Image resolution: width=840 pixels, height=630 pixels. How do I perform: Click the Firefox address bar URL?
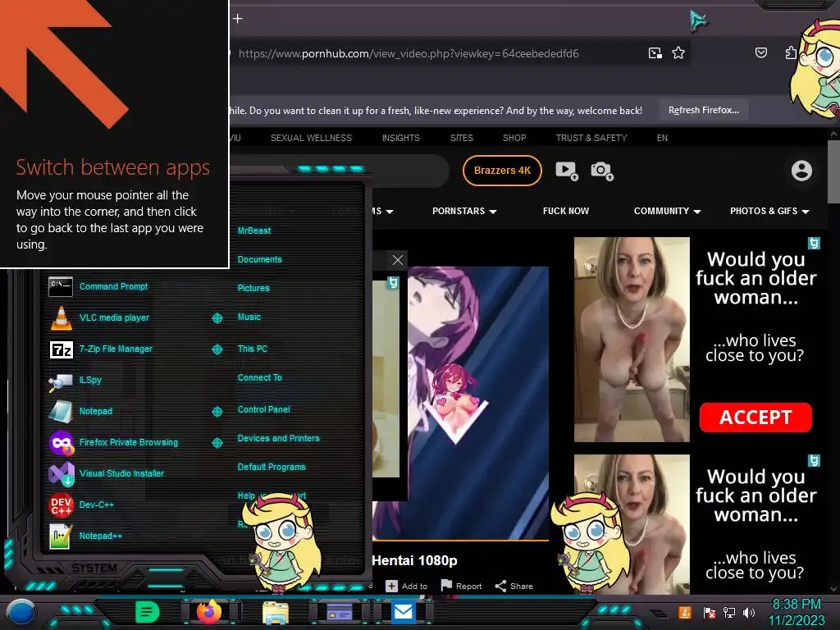tap(409, 53)
